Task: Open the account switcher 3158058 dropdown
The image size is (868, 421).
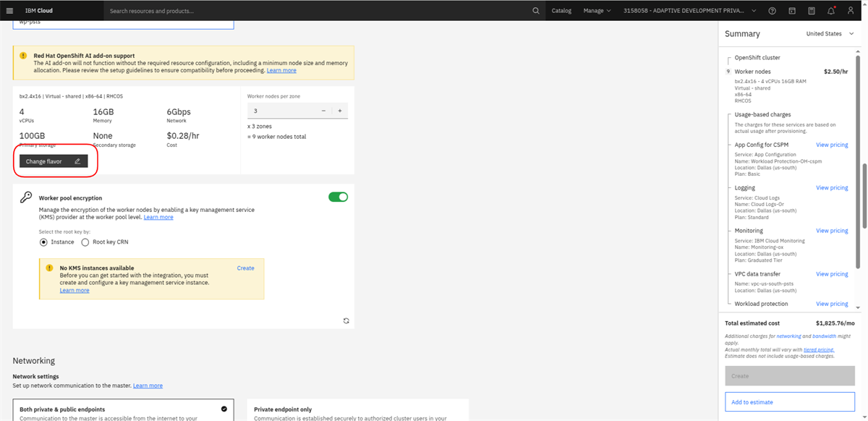Action: pos(689,11)
